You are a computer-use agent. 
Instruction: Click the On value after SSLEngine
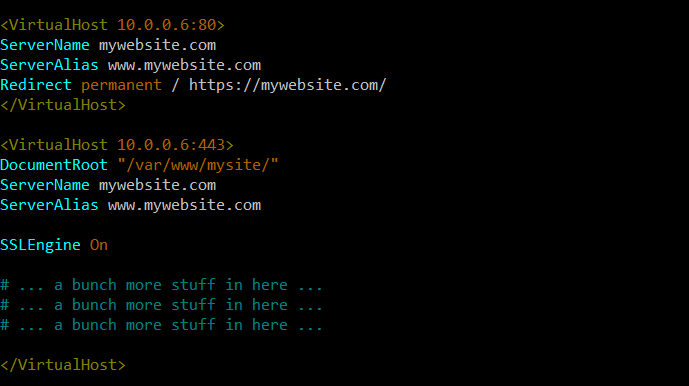click(99, 245)
